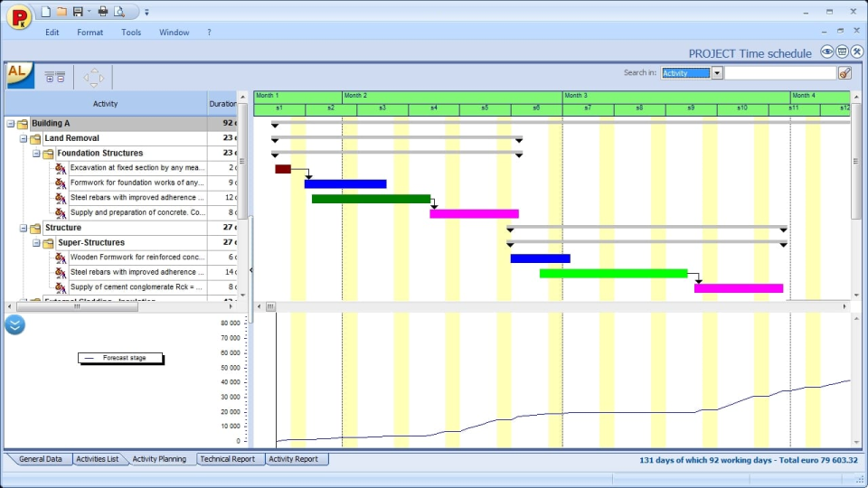Click the blue Wooden Formwork Gantt bar
The width and height of the screenshot is (868, 488).
pos(541,258)
